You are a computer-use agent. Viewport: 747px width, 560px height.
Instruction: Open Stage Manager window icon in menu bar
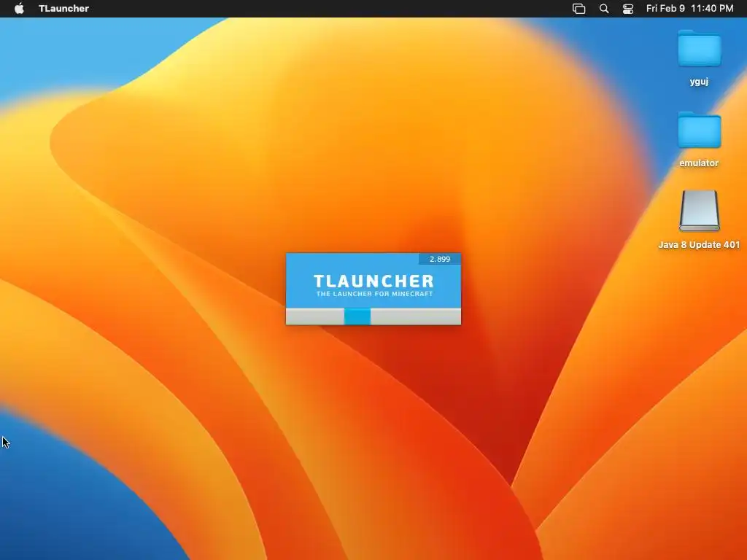pyautogui.click(x=578, y=9)
